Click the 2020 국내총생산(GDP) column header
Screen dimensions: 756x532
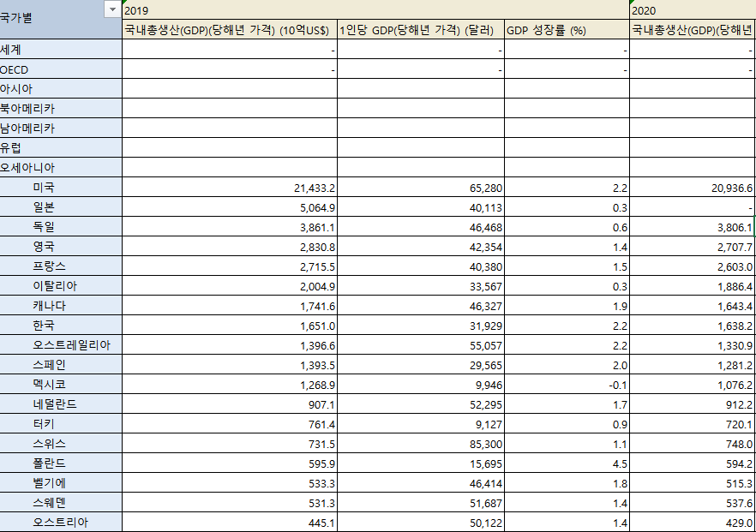[693, 30]
